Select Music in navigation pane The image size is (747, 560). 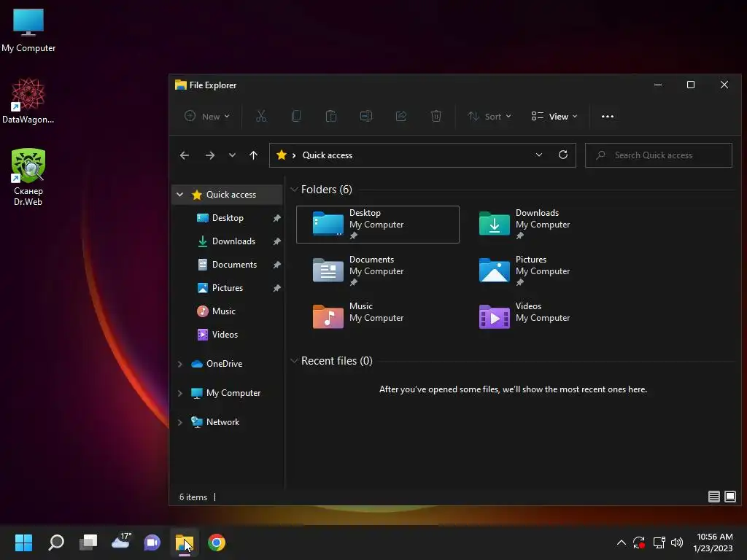(x=223, y=311)
